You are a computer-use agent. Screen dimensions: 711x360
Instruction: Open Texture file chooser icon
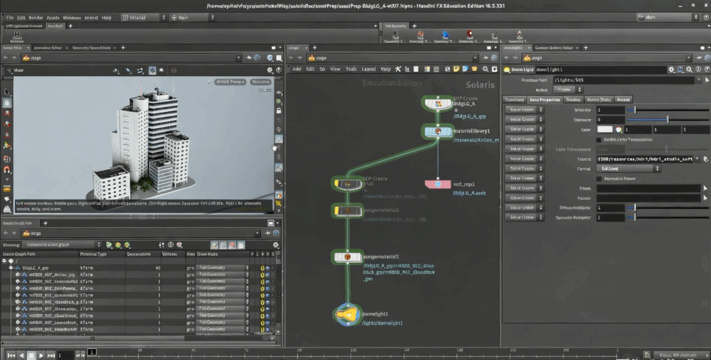click(705, 159)
